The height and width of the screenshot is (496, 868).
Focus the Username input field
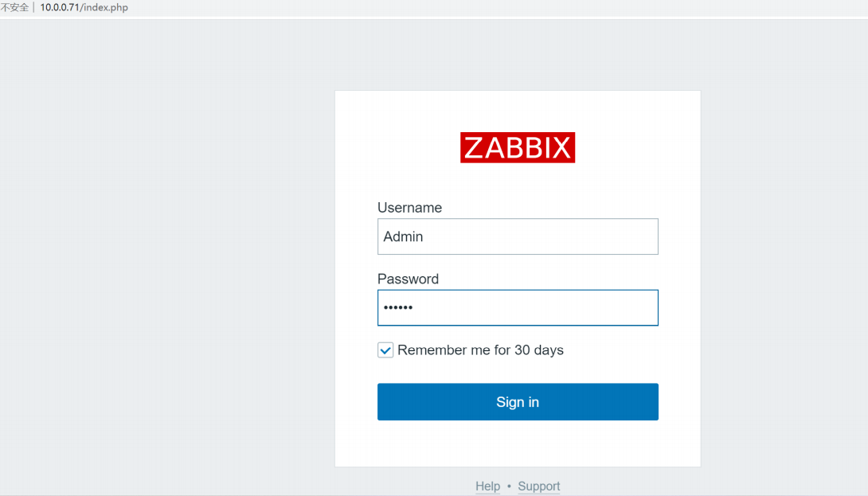click(x=518, y=236)
